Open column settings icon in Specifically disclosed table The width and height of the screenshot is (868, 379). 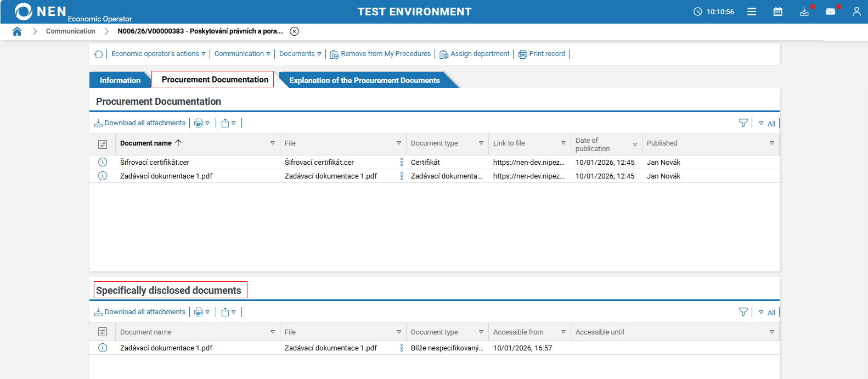(x=103, y=332)
